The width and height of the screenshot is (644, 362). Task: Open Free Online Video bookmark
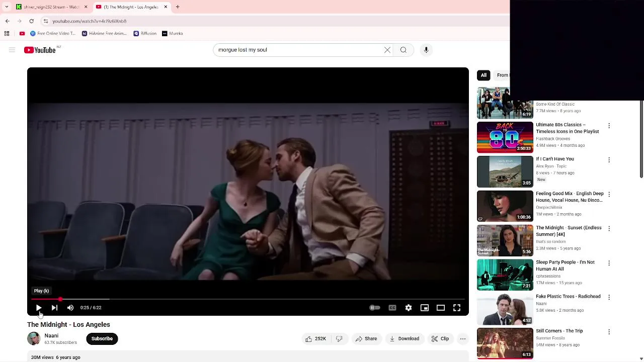pos(52,34)
